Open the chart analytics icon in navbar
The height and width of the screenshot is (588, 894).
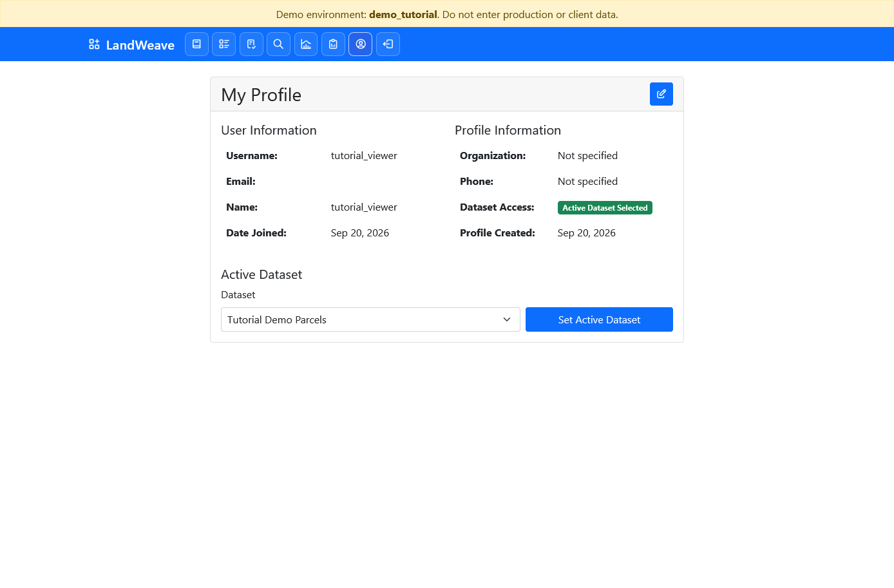click(x=306, y=44)
